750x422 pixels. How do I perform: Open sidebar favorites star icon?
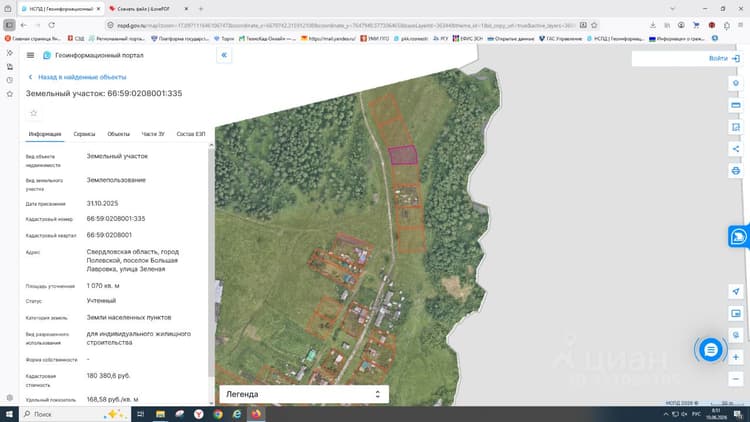(x=10, y=94)
